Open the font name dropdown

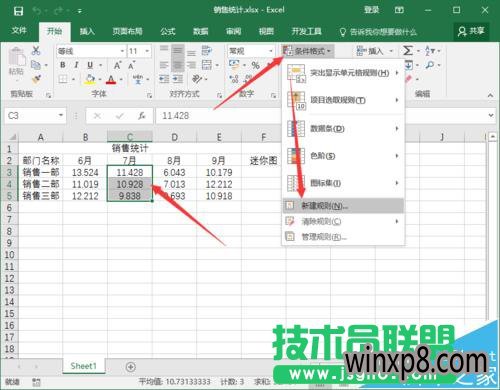click(x=122, y=51)
